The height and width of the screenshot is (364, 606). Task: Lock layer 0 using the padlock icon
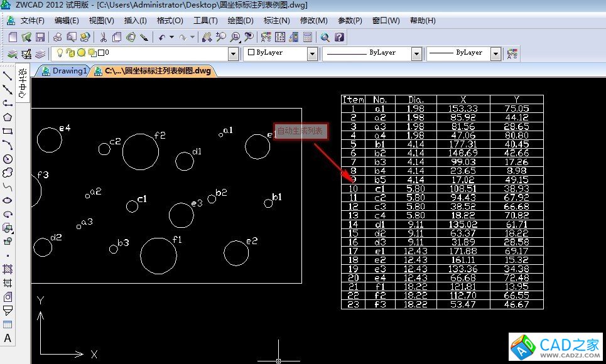[x=70, y=54]
